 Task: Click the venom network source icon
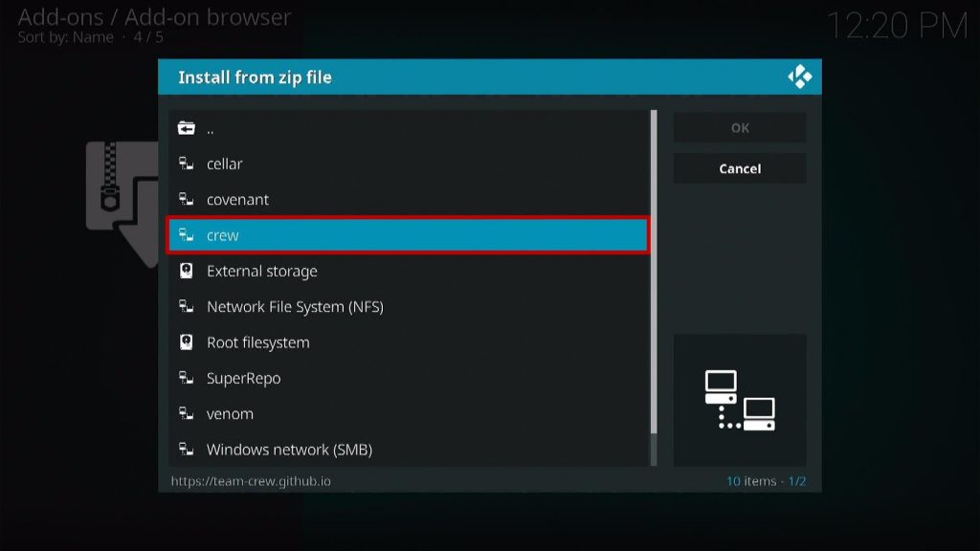pyautogui.click(x=187, y=413)
